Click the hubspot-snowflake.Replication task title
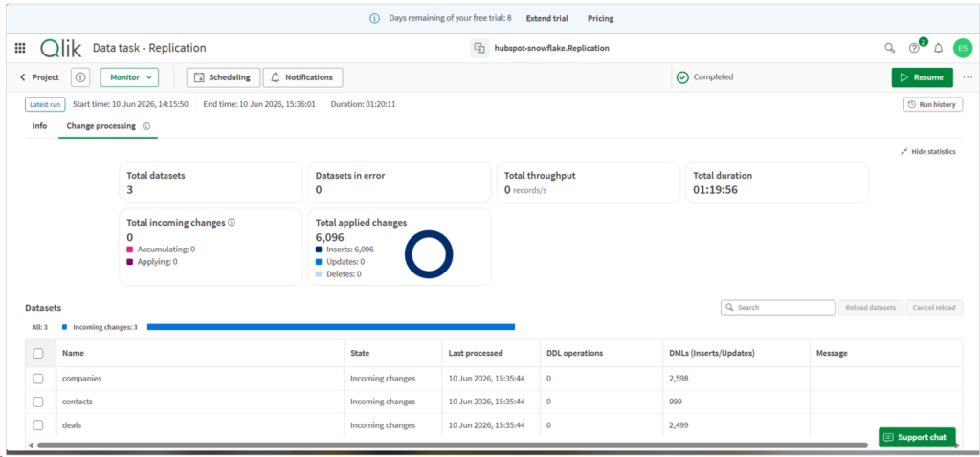 pos(551,48)
